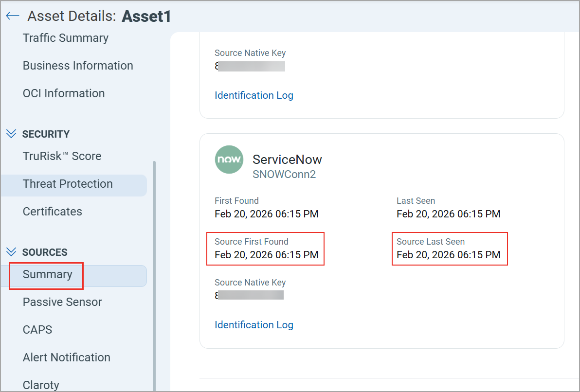The width and height of the screenshot is (580, 392).
Task: Open Passive Sensor source
Action: click(x=62, y=302)
